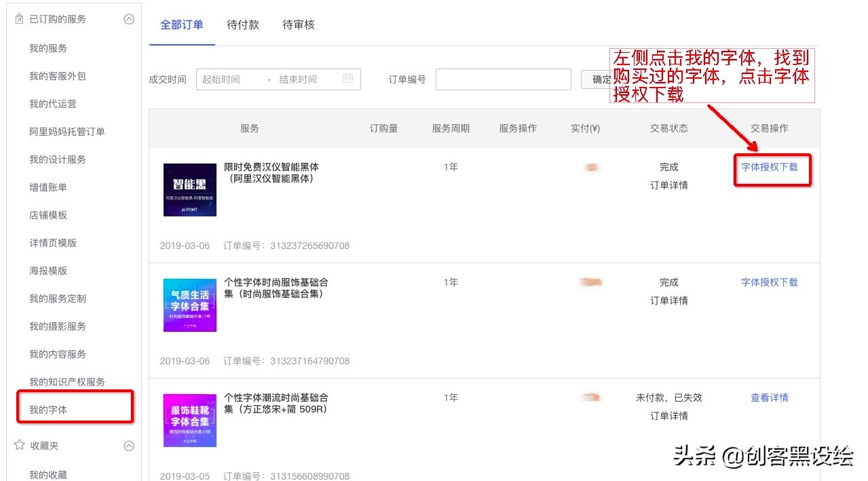Click the 气质生活字体合集 thumbnail
Viewport: 868px width, 481px height.
pyautogui.click(x=189, y=305)
